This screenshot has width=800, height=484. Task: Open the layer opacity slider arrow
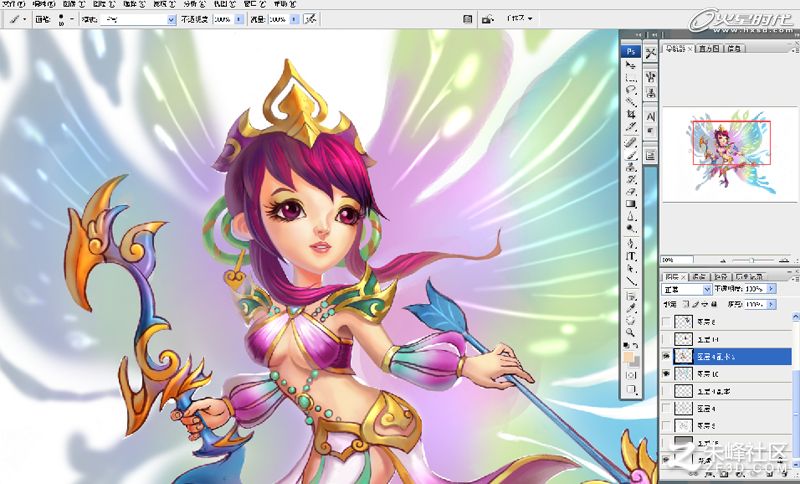771,289
